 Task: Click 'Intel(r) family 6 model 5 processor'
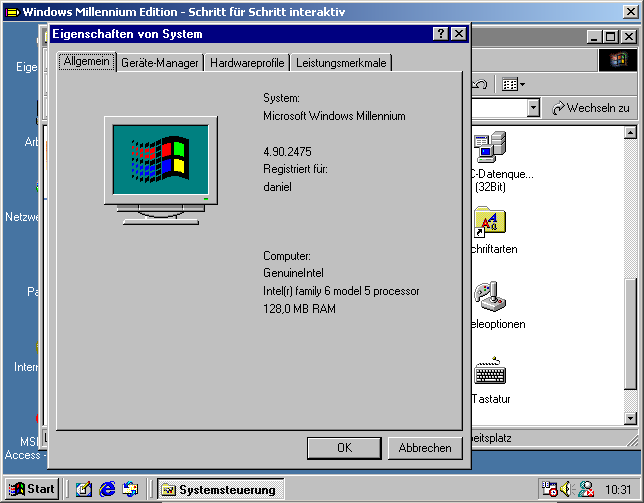[341, 291]
